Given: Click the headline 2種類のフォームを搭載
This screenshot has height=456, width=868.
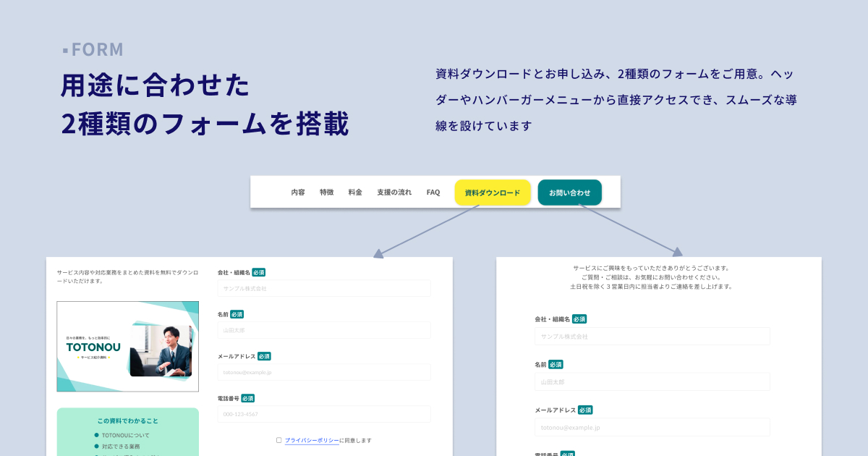Looking at the screenshot, I should (x=205, y=124).
